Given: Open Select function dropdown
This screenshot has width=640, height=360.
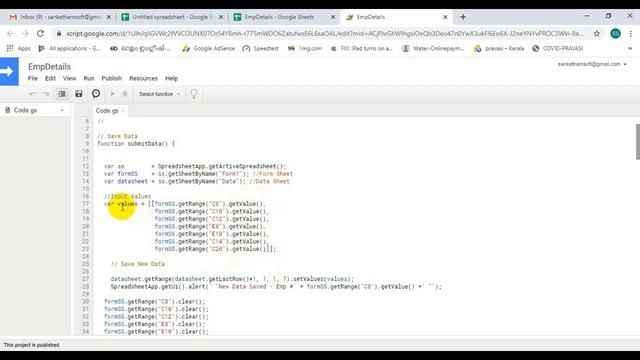Looking at the screenshot, I should coord(159,94).
